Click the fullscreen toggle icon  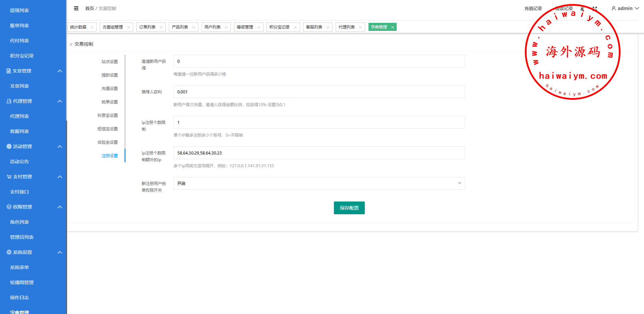coord(595,9)
